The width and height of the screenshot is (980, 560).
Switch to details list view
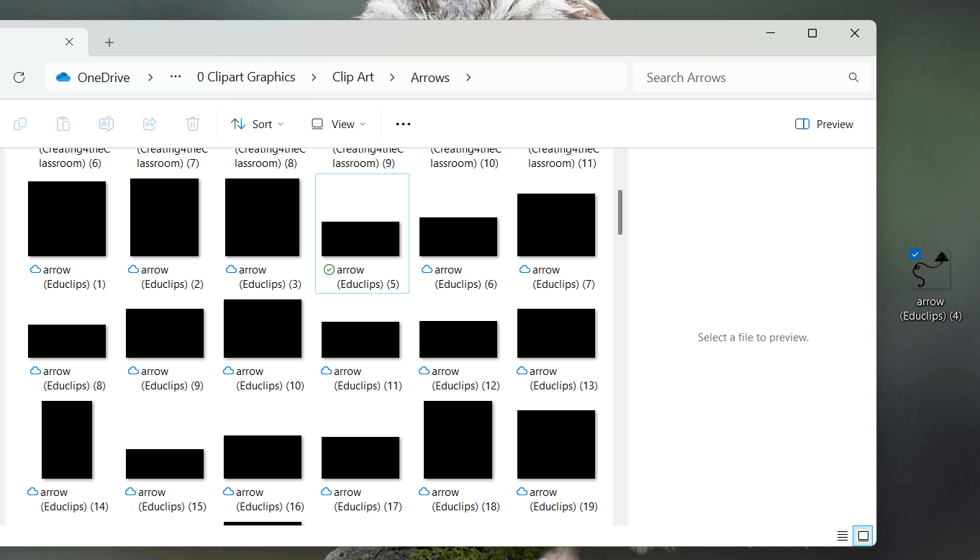(x=843, y=536)
